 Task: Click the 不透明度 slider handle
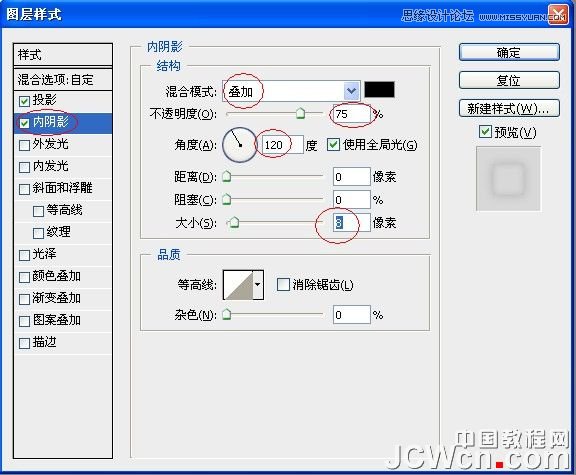[x=300, y=114]
